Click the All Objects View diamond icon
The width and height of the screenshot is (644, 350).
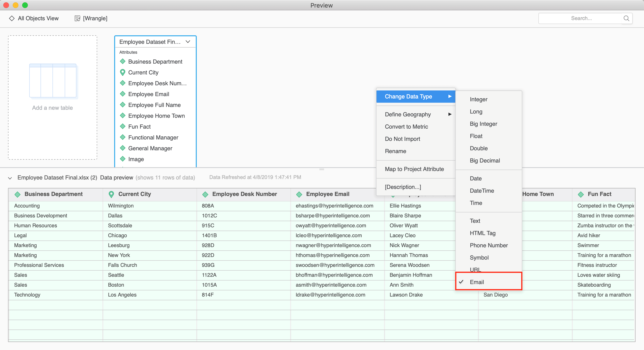tap(12, 18)
